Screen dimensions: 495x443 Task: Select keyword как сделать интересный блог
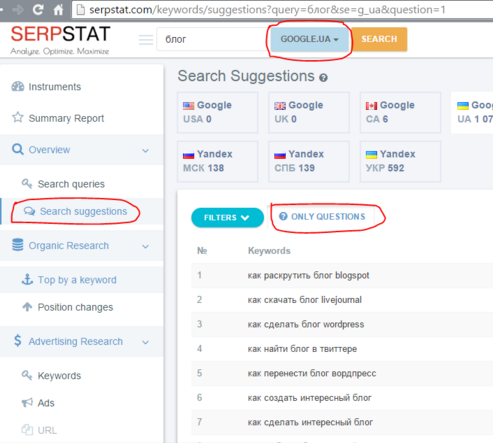[310, 422]
